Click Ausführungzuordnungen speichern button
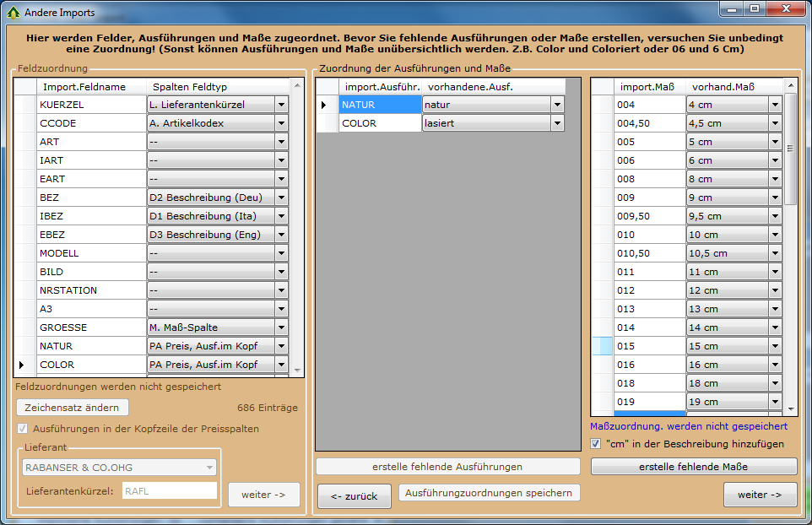The height and width of the screenshot is (525, 812). coord(489,493)
